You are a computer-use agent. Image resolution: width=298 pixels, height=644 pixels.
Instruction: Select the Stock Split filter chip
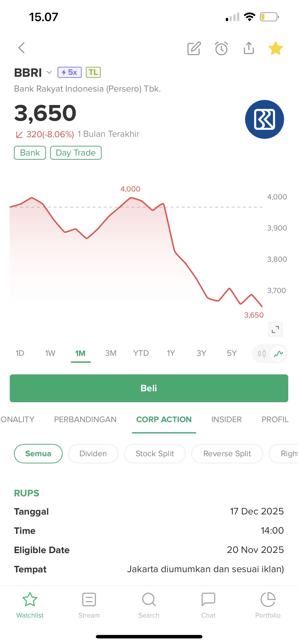tap(155, 453)
